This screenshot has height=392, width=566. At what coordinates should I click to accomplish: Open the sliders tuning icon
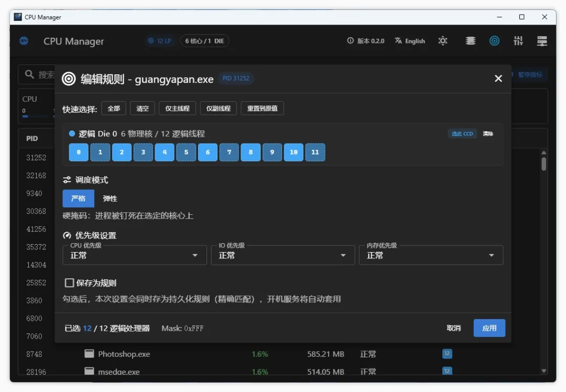tap(518, 41)
